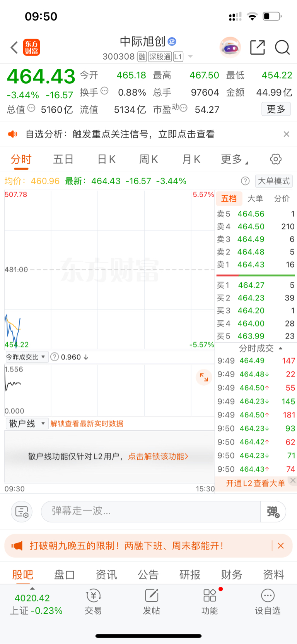297x644 pixels.
Task: Open the 散户线 indicator dropdown
Action: point(27,423)
